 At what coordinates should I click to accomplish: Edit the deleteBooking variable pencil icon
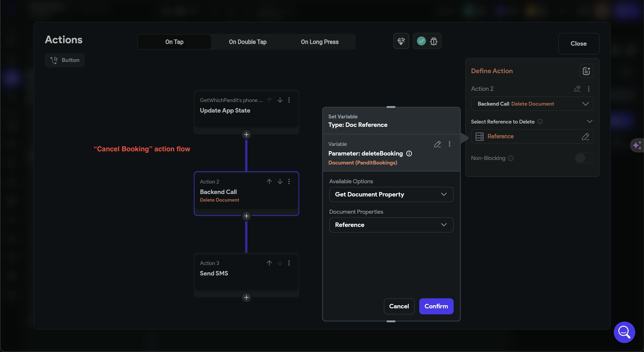coord(437,144)
